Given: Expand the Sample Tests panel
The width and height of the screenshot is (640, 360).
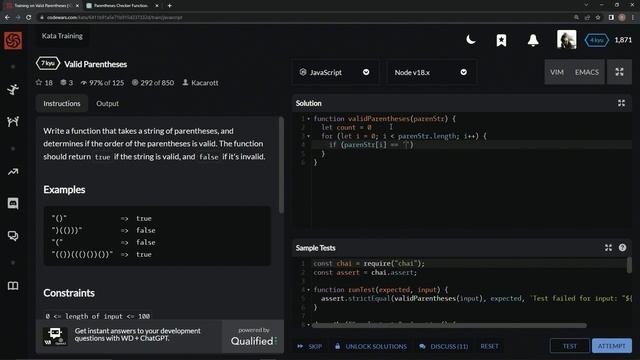Looking at the screenshot, I should pos(608,248).
